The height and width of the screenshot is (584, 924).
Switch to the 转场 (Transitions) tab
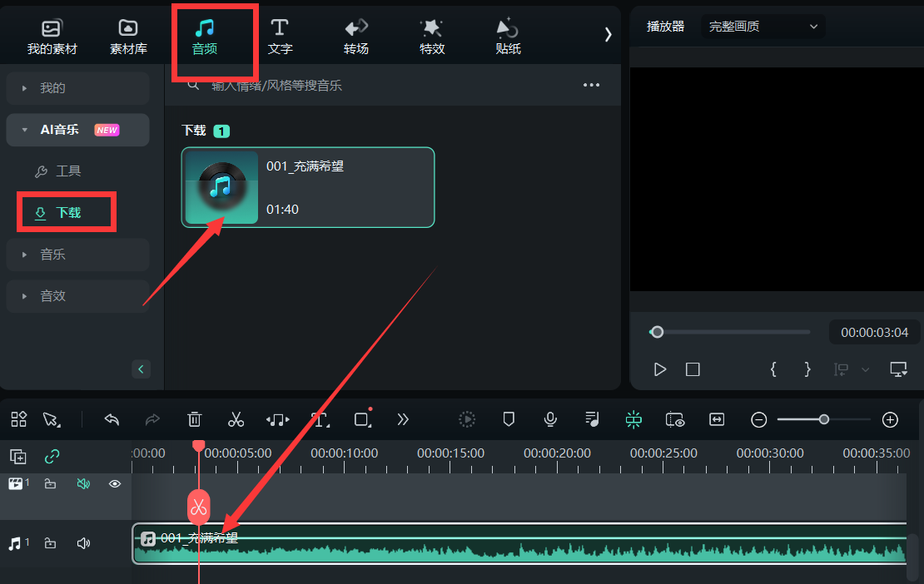click(356, 37)
